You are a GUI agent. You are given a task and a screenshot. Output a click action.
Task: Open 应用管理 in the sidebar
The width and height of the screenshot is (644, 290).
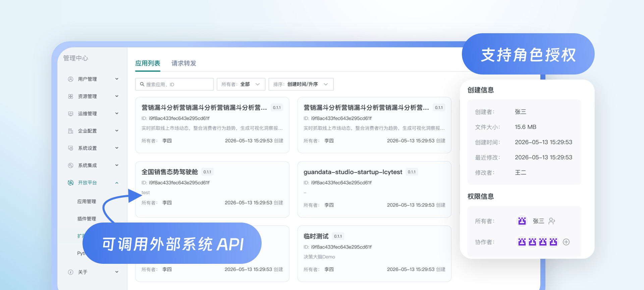87,201
